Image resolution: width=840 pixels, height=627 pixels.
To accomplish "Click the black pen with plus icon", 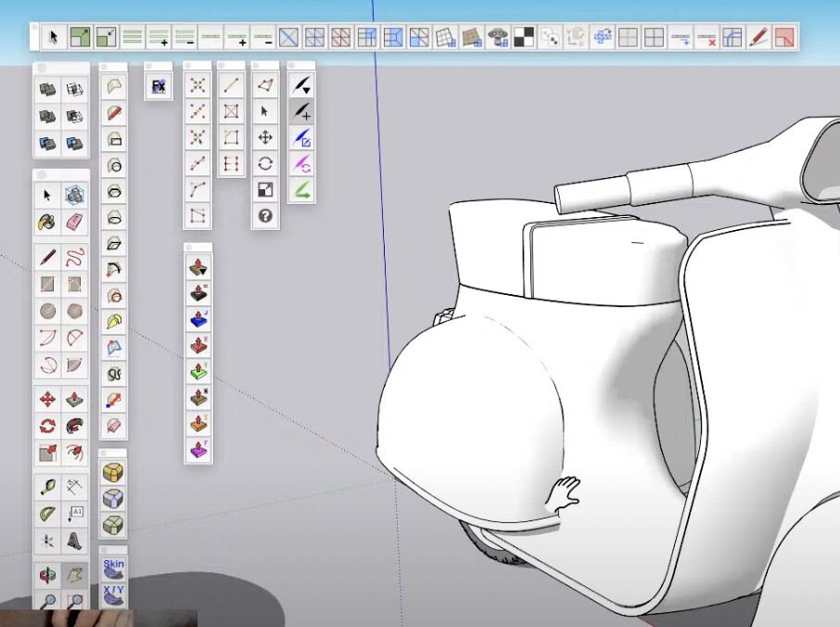I will [x=301, y=111].
